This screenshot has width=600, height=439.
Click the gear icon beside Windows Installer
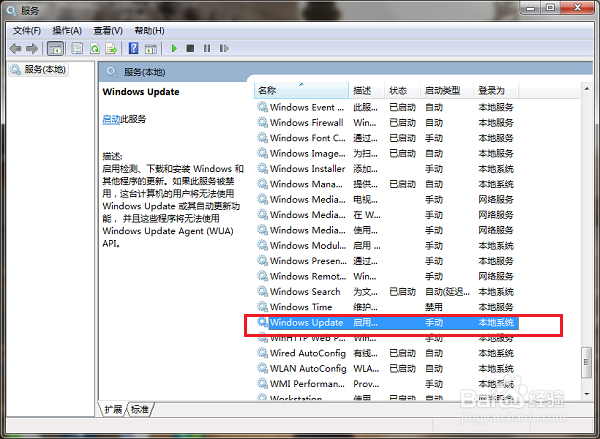pyautogui.click(x=262, y=168)
